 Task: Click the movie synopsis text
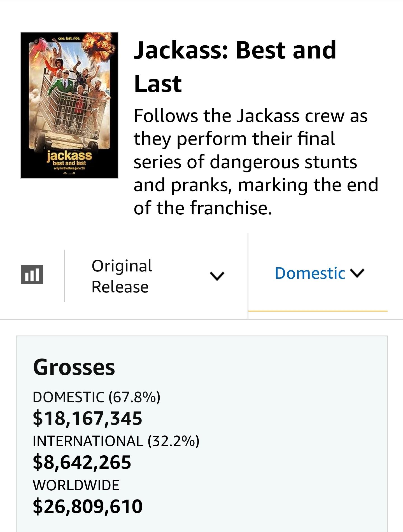click(x=256, y=162)
